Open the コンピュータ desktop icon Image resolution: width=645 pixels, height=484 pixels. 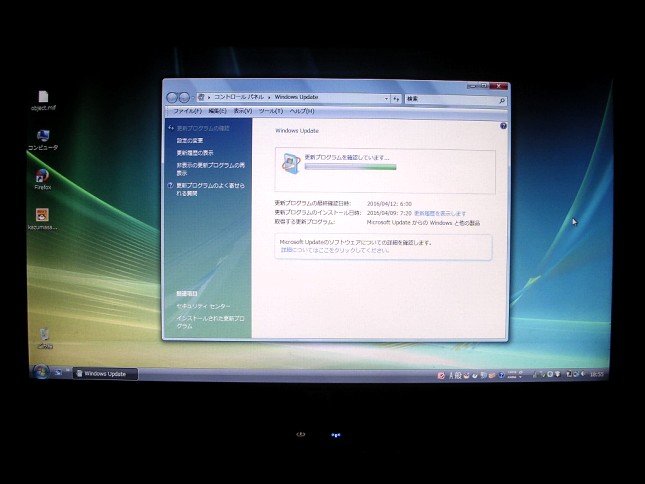[x=43, y=140]
